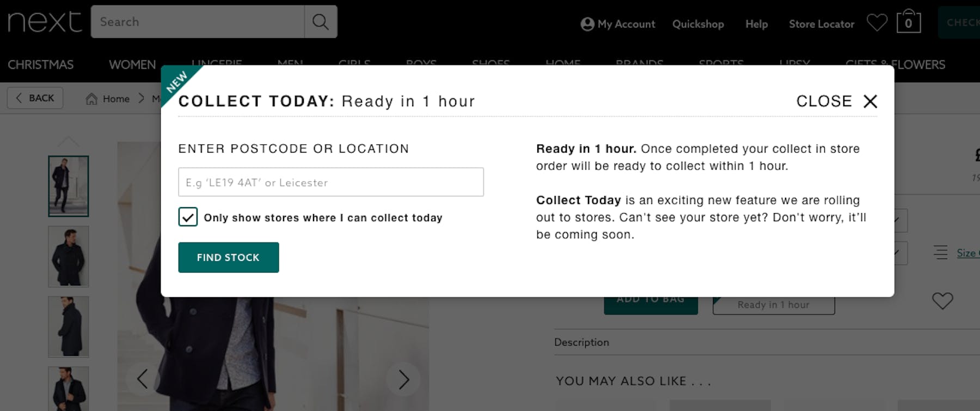Select the first coat thumbnail
Screen dimensions: 980x411
[x=69, y=186]
